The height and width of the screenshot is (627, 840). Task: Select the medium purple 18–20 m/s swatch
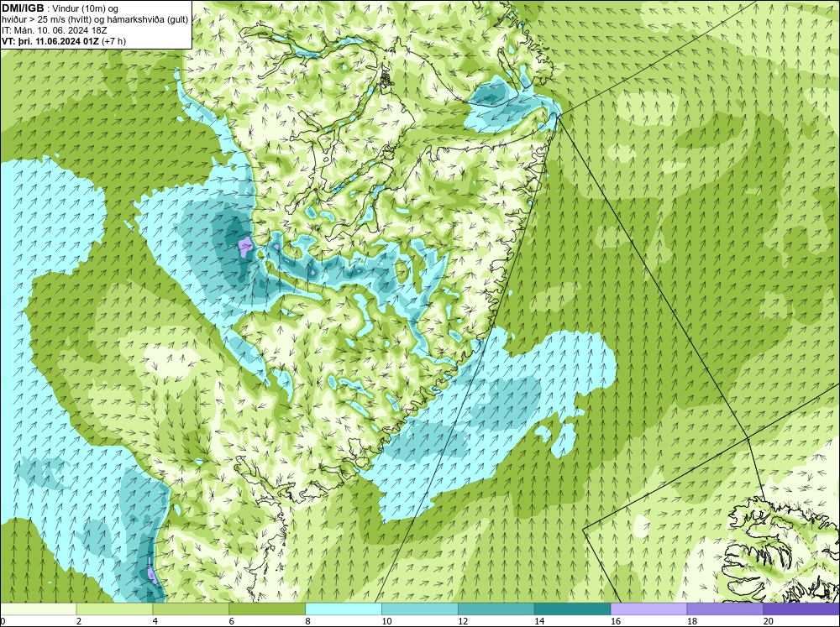725,609
